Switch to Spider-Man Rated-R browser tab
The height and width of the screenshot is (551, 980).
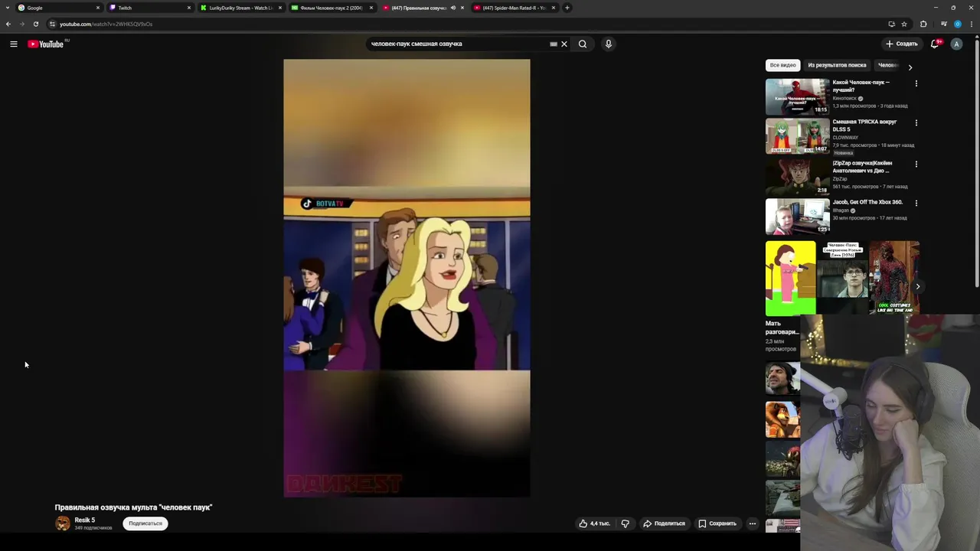[514, 8]
